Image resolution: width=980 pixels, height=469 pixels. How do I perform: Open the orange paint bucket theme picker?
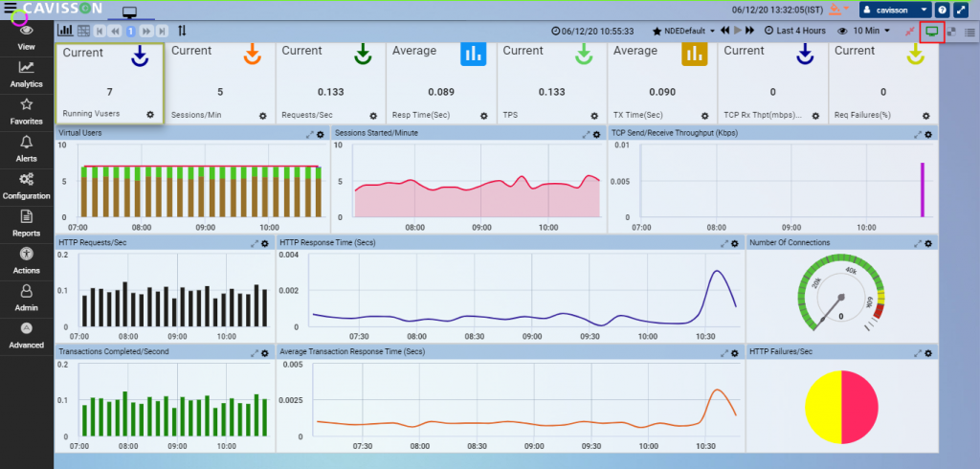[x=837, y=10]
